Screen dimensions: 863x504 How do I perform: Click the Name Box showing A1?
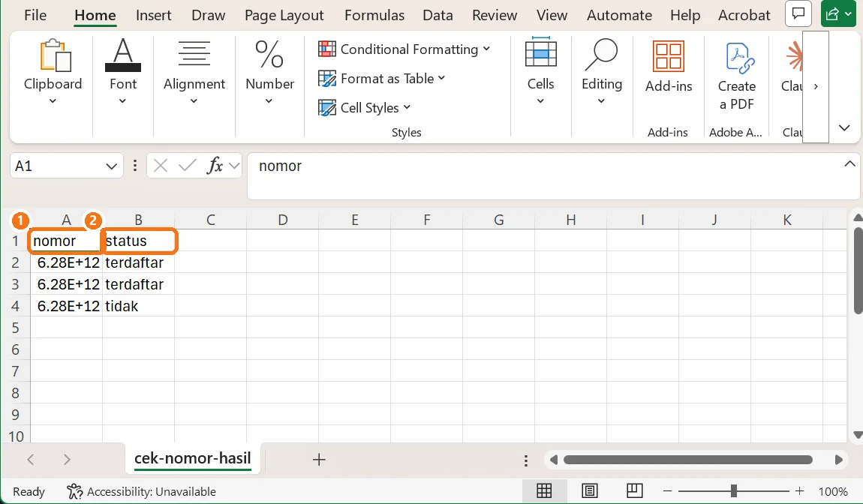(57, 166)
